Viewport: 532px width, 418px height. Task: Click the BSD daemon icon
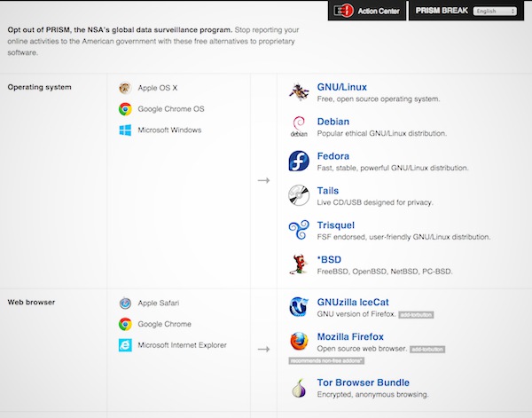pyautogui.click(x=299, y=264)
